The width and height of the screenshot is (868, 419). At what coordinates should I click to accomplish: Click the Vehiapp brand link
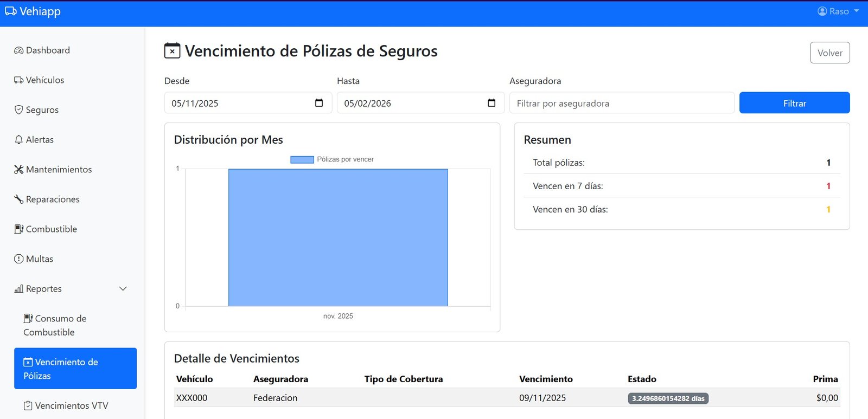pos(33,11)
